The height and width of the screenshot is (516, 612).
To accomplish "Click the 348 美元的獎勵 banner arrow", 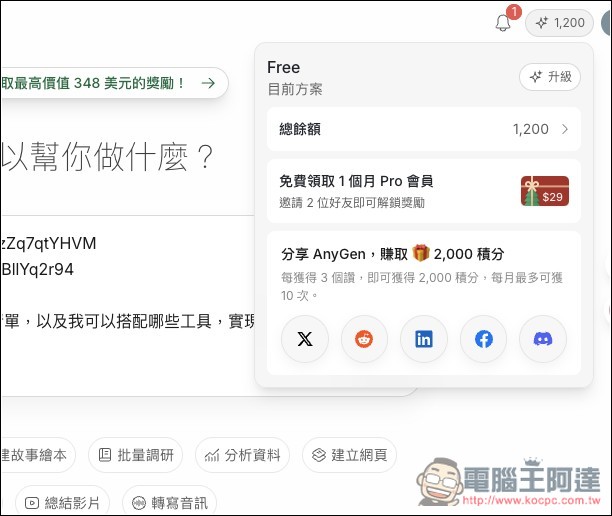I will tap(208, 83).
